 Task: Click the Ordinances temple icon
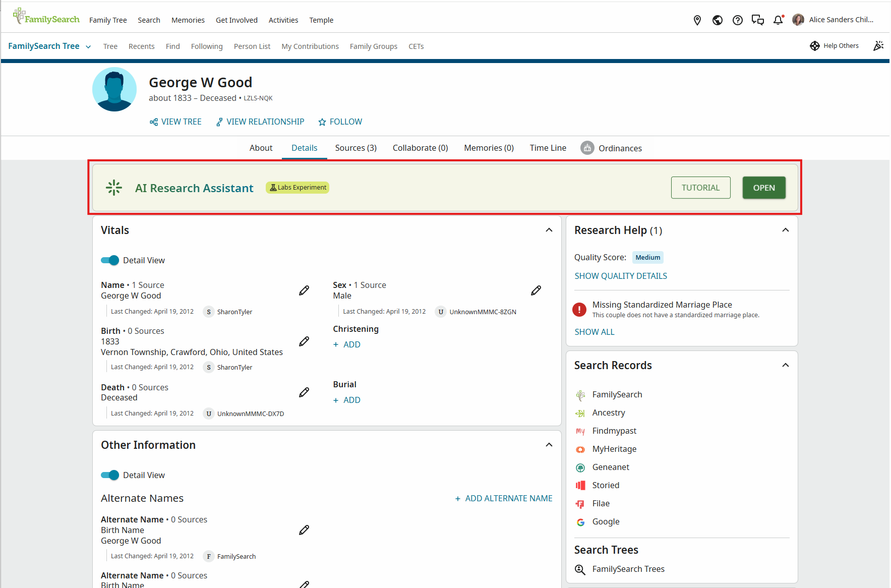coord(587,148)
